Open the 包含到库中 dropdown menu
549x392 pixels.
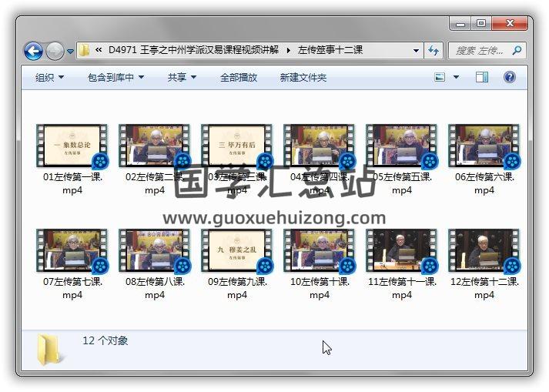pos(115,77)
